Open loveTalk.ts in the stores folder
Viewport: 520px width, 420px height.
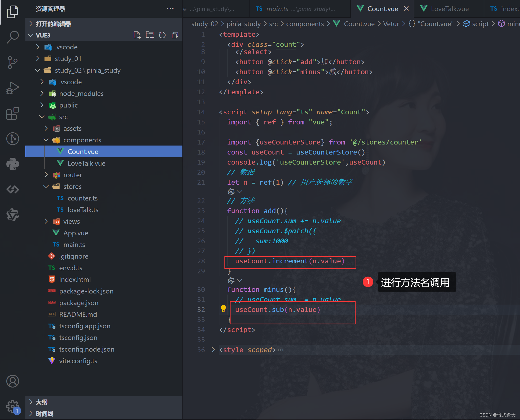pyautogui.click(x=104, y=210)
